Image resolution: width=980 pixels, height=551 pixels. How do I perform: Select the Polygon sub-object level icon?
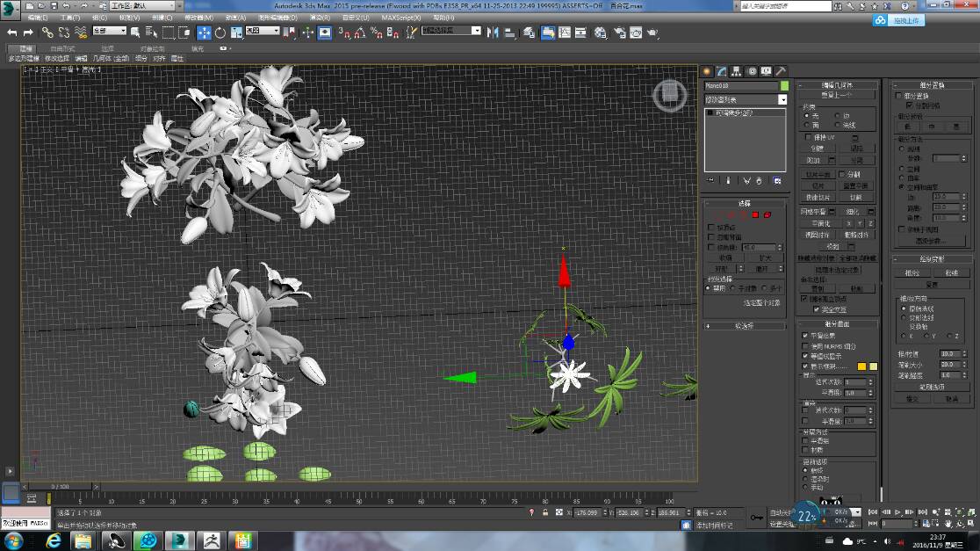(753, 214)
